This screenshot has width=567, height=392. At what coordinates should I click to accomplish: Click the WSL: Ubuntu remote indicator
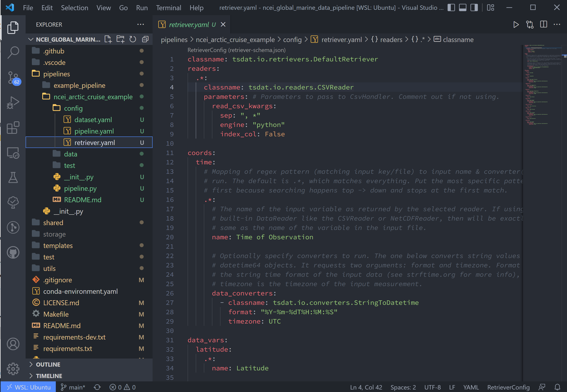28,387
